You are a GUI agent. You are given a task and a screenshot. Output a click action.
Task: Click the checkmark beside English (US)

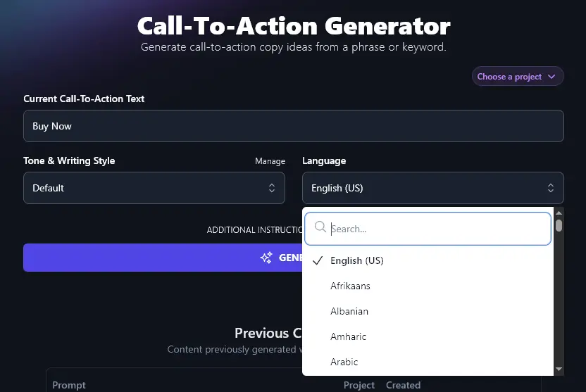point(317,260)
